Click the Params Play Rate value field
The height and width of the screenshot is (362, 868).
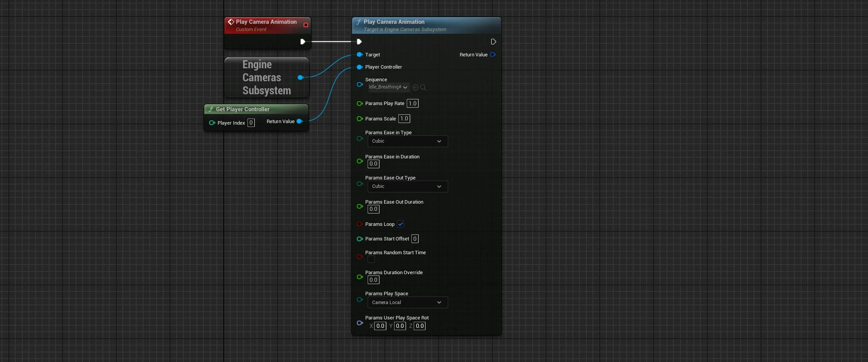(x=413, y=103)
